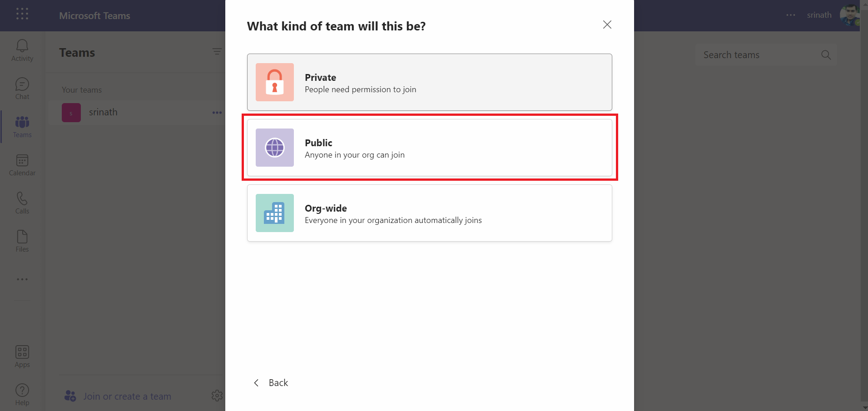The height and width of the screenshot is (411, 868).
Task: Close the team type dialog
Action: pos(607,25)
